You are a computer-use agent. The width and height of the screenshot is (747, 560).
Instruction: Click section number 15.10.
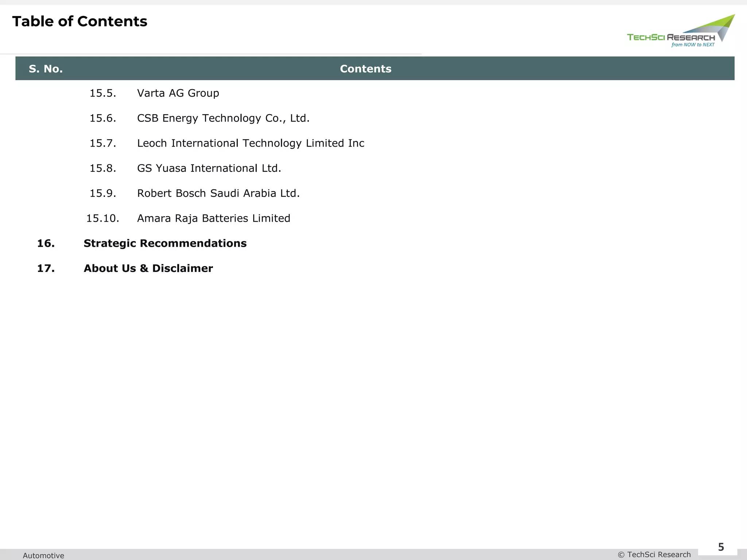tap(102, 218)
